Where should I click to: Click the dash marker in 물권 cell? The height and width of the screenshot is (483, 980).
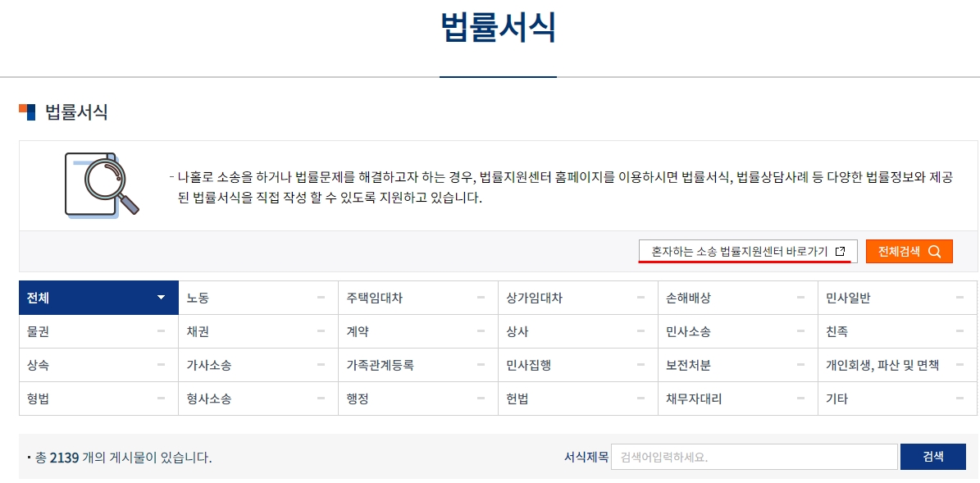162,331
